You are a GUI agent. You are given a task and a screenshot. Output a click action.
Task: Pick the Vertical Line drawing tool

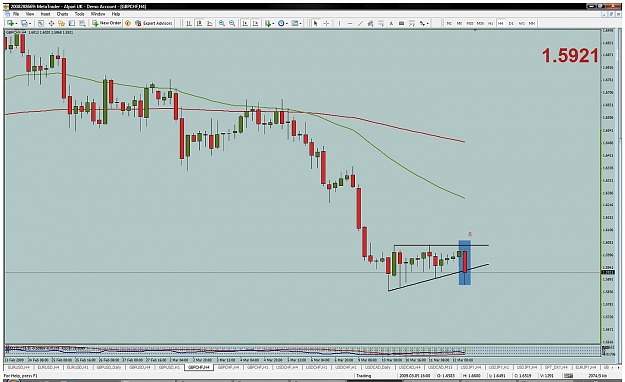(x=339, y=23)
